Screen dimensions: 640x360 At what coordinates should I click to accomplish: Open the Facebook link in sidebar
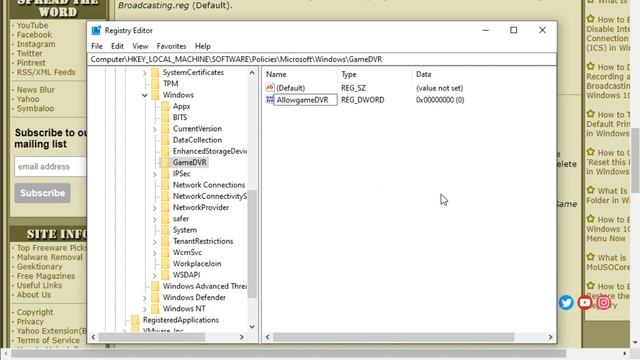(34, 35)
